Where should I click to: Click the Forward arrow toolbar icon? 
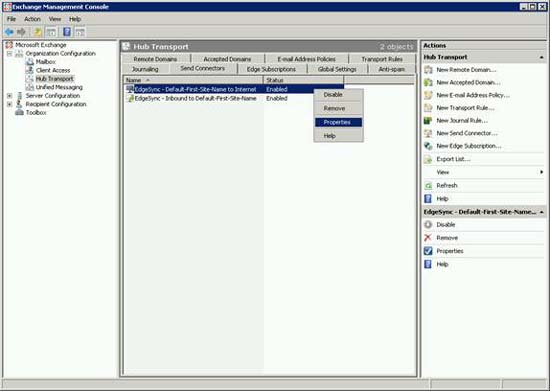[x=21, y=32]
